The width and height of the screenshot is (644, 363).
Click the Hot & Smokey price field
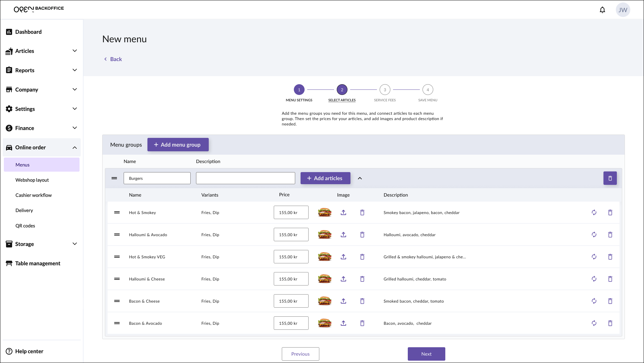pyautogui.click(x=291, y=212)
